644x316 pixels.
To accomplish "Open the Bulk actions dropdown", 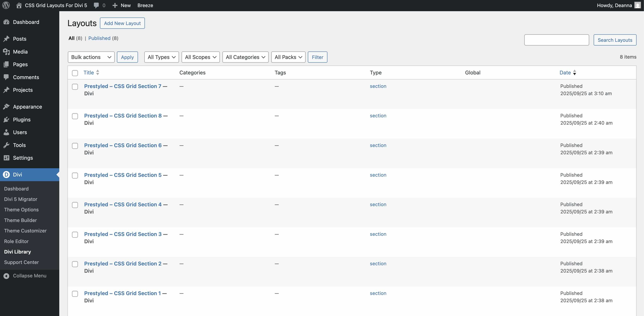I will [x=91, y=57].
